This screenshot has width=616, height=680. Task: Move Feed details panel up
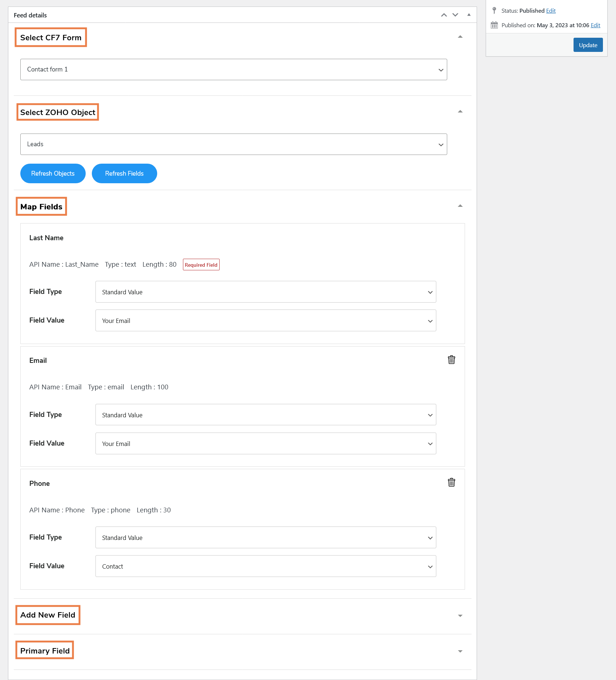click(x=444, y=15)
